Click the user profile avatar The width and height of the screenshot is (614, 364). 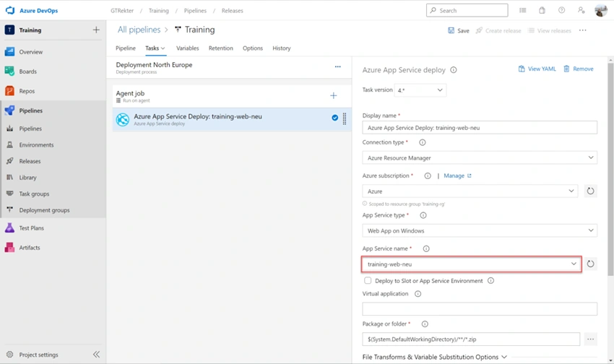click(x=601, y=11)
